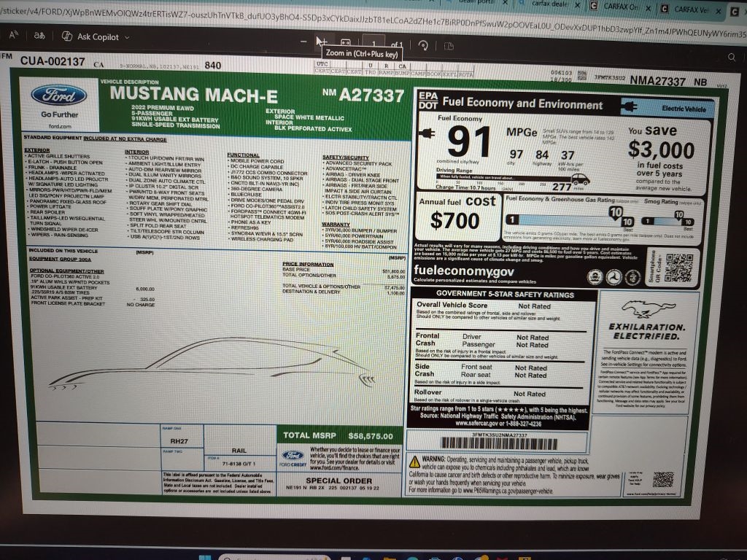Click the page number input field

click(x=373, y=44)
